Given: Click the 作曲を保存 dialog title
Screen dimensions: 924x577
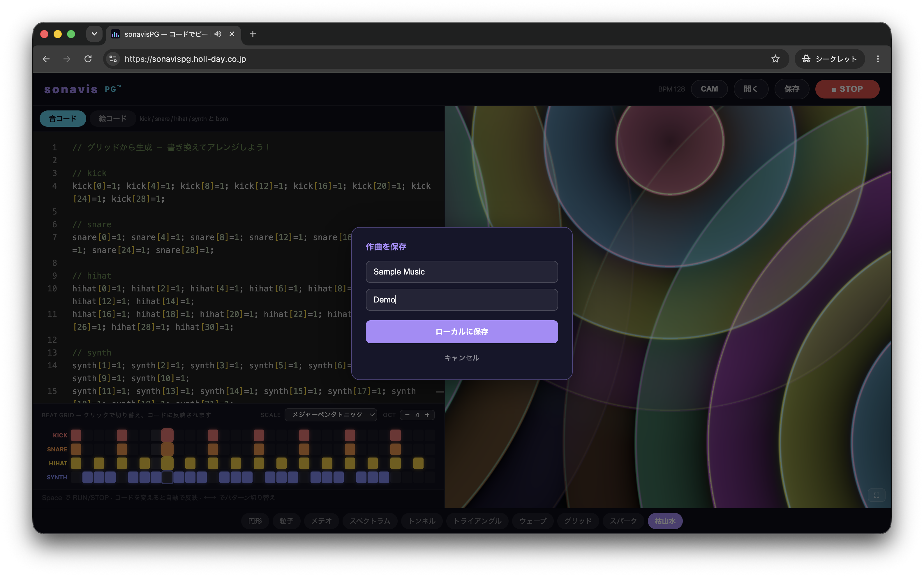Looking at the screenshot, I should coord(386,247).
